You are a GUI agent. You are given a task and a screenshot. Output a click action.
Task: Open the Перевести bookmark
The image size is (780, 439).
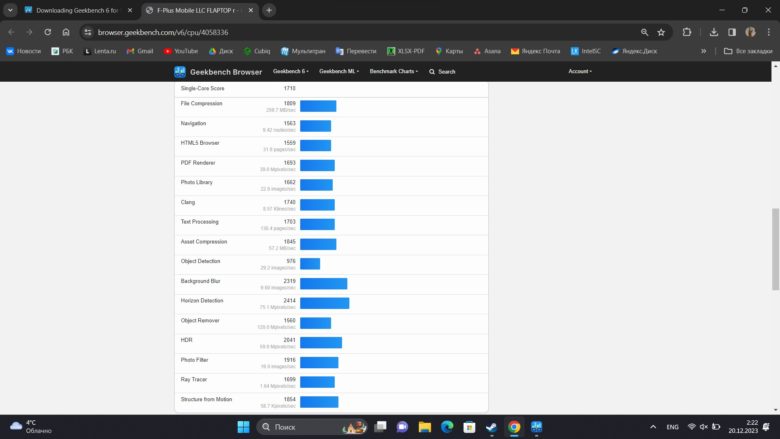356,51
